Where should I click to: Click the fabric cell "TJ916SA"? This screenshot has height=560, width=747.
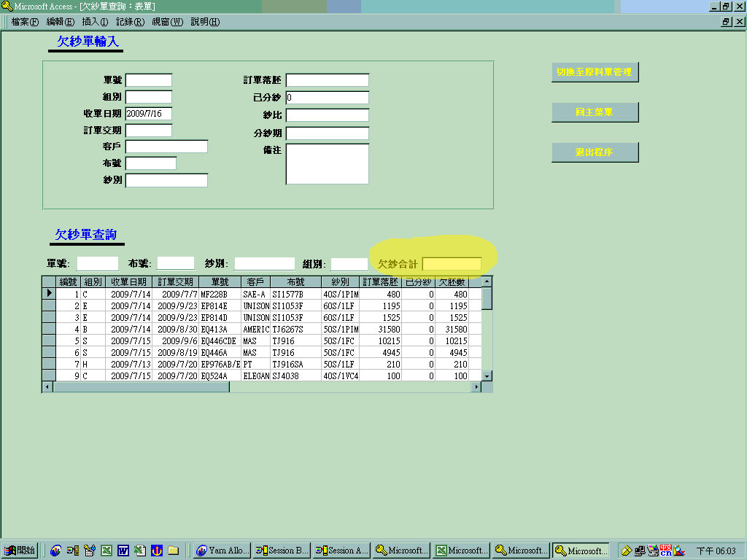pos(296,365)
